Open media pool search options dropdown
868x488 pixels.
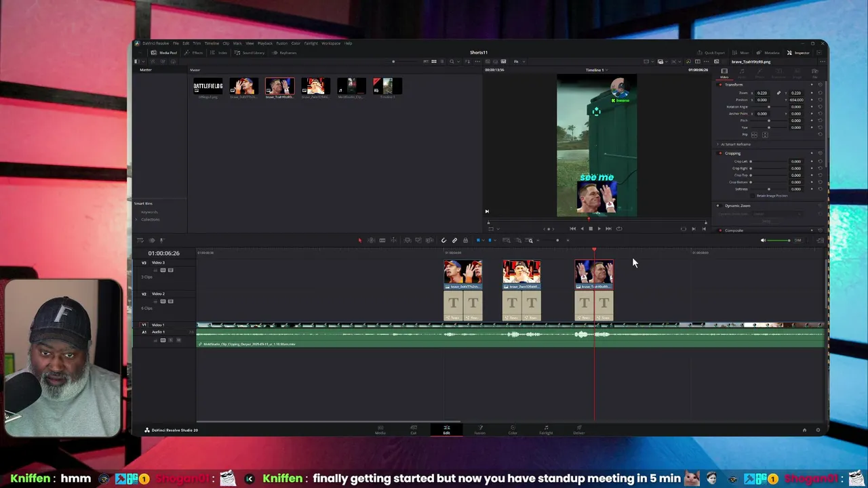(458, 62)
